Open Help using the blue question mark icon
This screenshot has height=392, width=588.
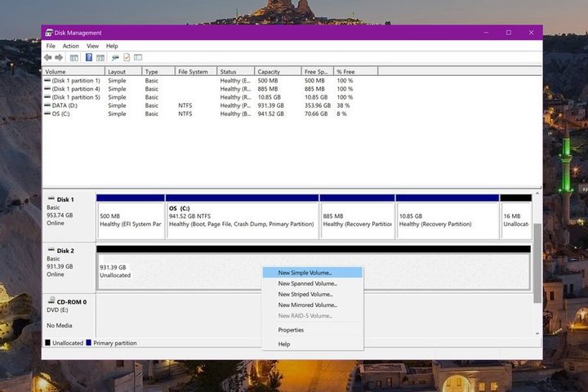[x=88, y=58]
